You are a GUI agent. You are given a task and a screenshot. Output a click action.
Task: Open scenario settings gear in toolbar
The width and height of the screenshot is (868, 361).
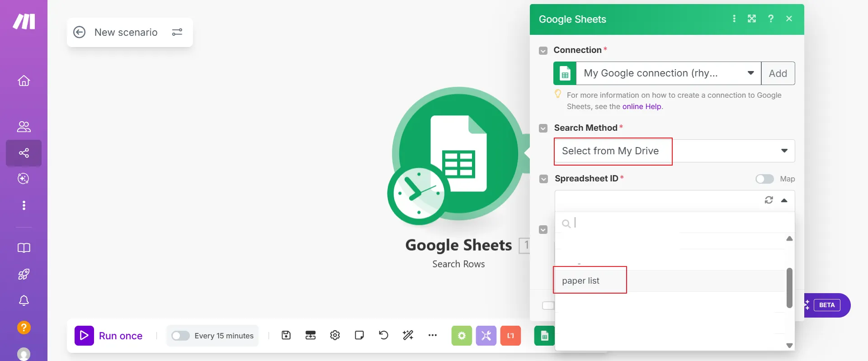click(335, 335)
